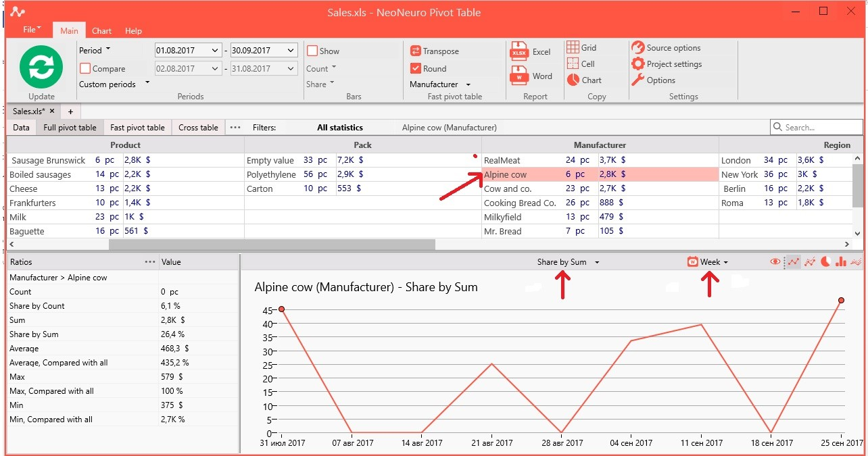Copy the Chart

click(584, 80)
